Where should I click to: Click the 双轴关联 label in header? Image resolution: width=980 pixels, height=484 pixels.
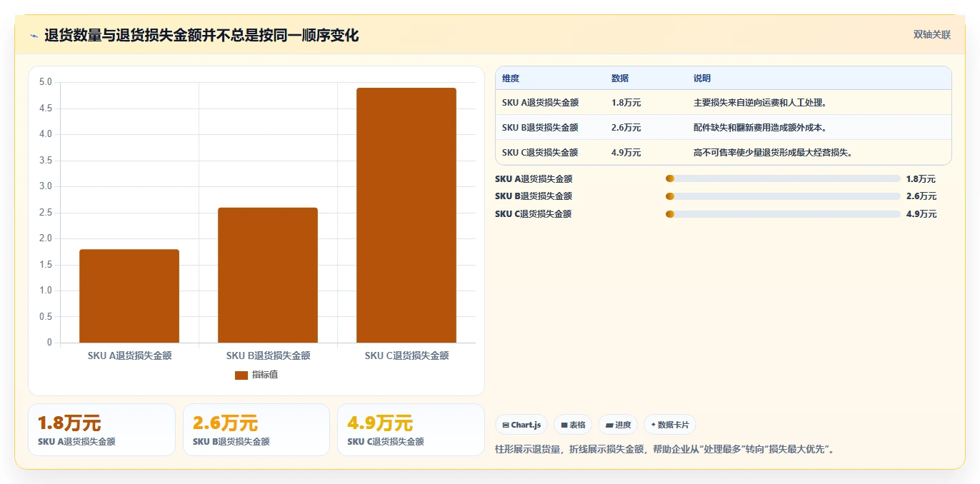point(932,34)
